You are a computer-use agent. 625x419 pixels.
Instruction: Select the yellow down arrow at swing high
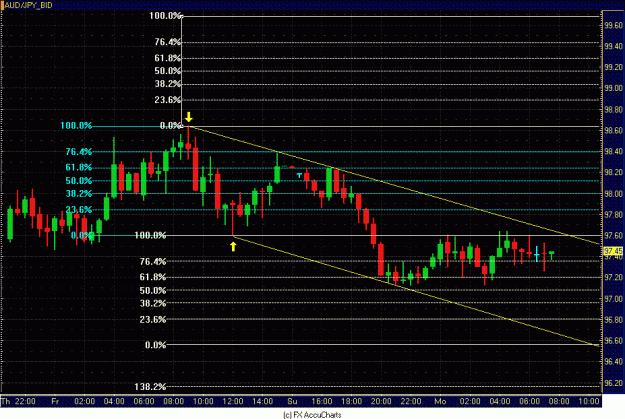click(x=189, y=117)
